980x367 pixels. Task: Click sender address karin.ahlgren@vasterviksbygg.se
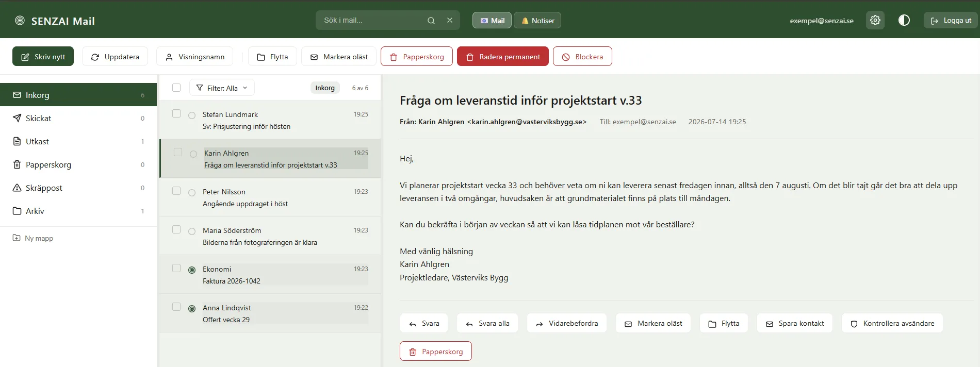point(527,122)
